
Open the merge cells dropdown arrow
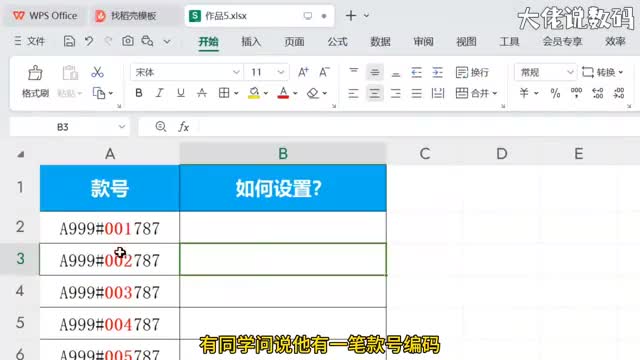[495, 93]
